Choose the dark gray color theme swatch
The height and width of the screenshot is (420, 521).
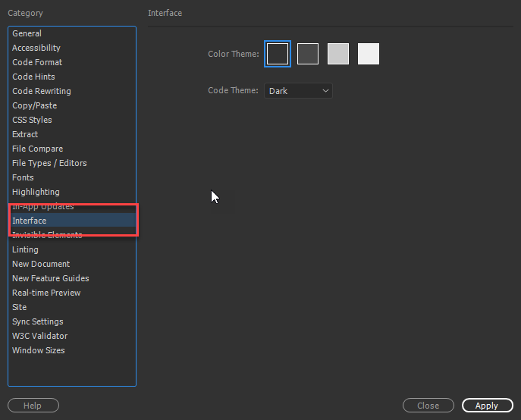pyautogui.click(x=308, y=54)
